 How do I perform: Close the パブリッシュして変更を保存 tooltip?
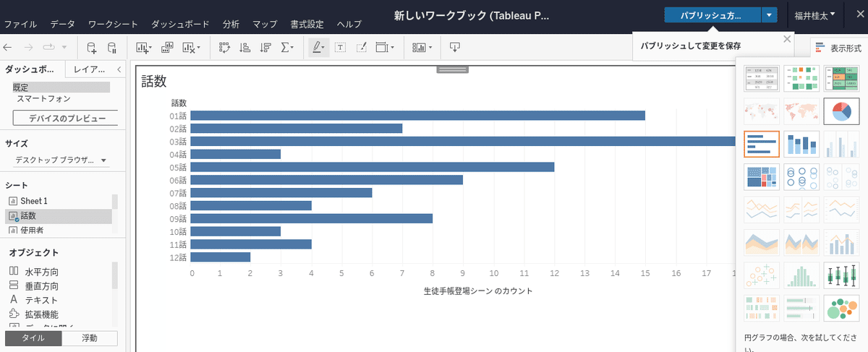point(787,39)
